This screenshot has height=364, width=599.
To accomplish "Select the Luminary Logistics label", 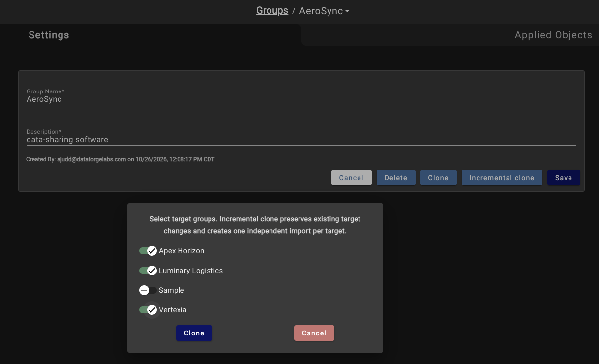I will 191,271.
